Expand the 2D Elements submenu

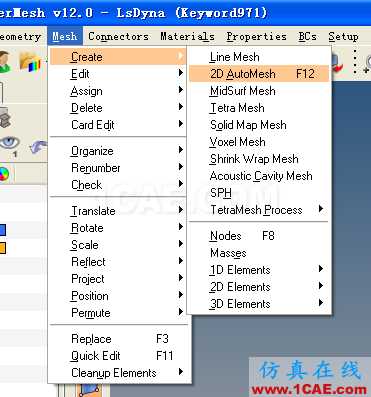click(259, 287)
